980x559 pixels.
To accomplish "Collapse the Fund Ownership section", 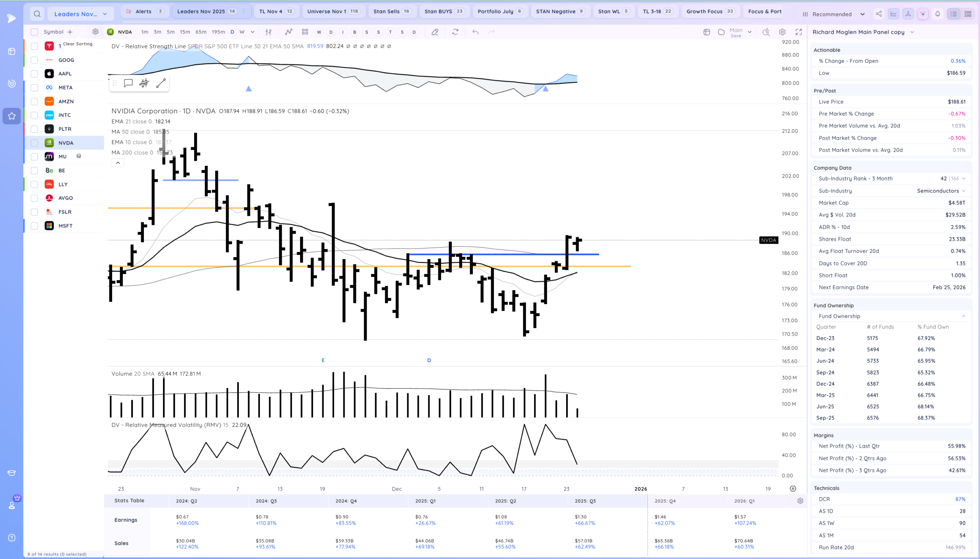I will pos(964,316).
